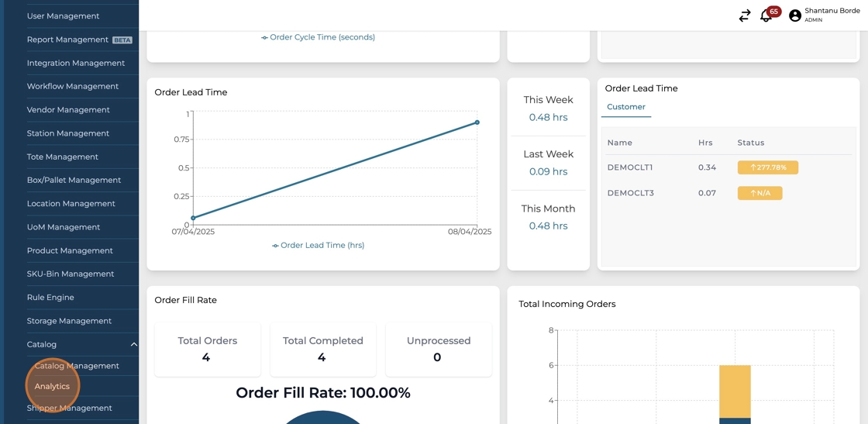Click the yellow bar segment in Incoming Orders chart

pos(735,391)
